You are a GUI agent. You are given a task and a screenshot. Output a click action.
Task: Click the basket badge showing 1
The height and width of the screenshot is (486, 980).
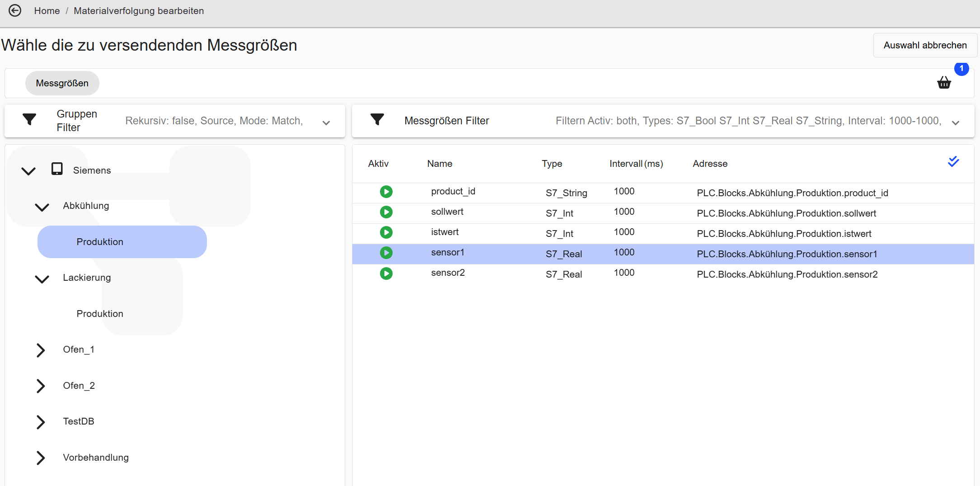961,69
